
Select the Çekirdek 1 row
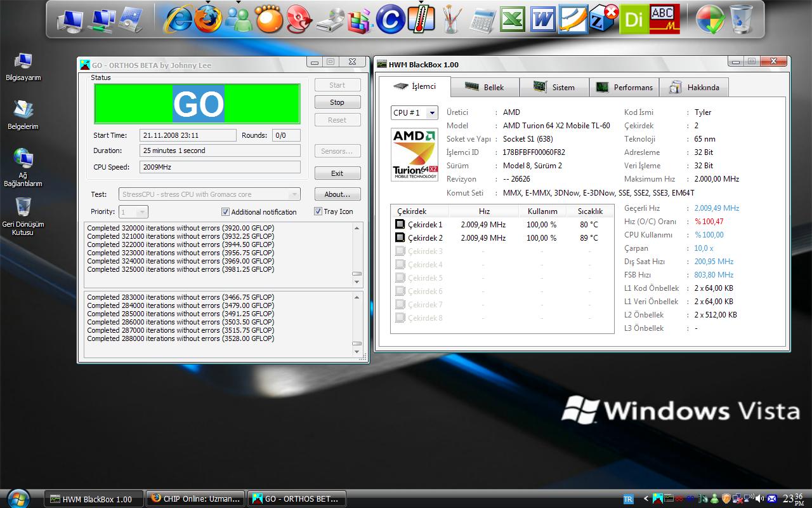pyautogui.click(x=502, y=224)
